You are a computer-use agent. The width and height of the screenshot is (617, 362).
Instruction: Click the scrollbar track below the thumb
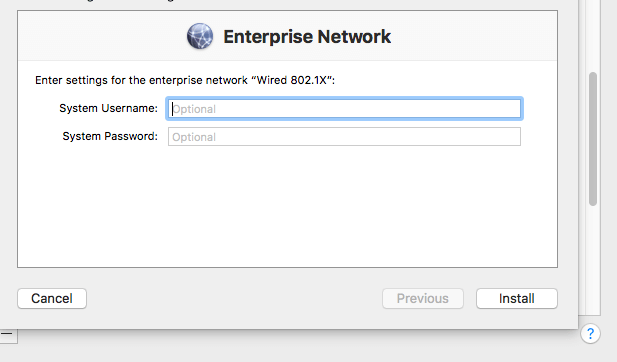click(593, 260)
